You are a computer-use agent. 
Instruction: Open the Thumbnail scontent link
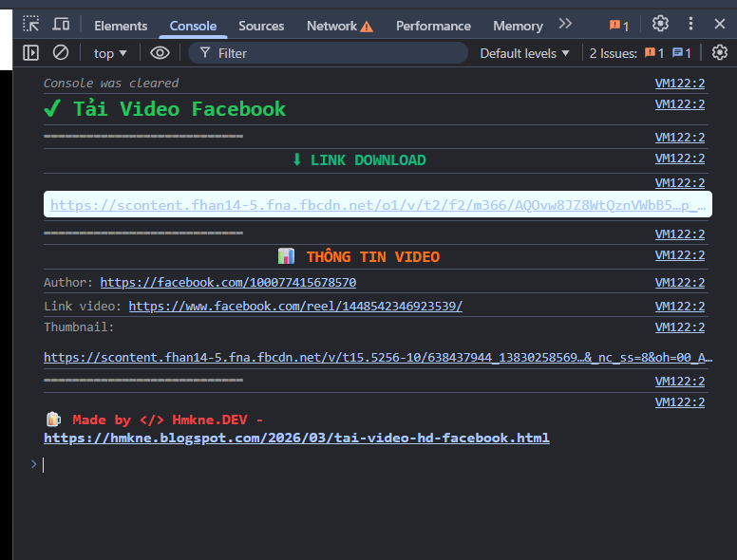378,358
